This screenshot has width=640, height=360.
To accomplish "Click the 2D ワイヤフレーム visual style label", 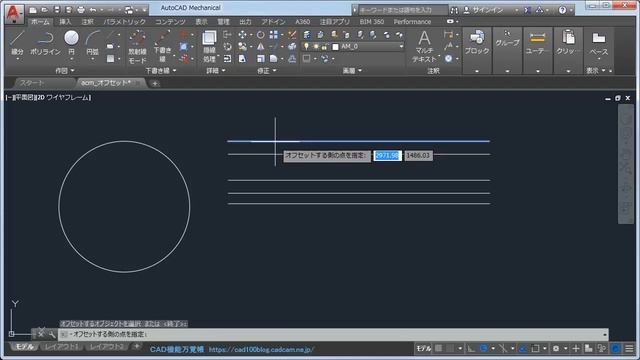I will [63, 98].
